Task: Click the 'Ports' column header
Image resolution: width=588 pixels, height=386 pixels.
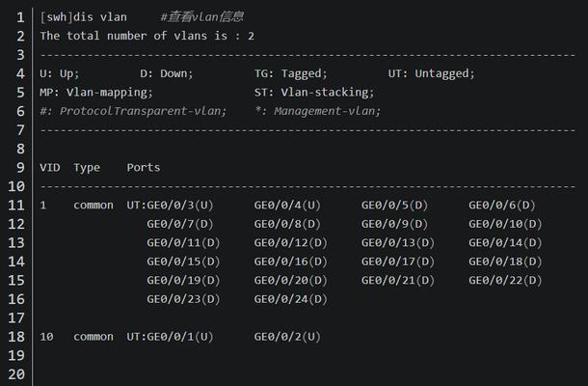Action: point(144,168)
